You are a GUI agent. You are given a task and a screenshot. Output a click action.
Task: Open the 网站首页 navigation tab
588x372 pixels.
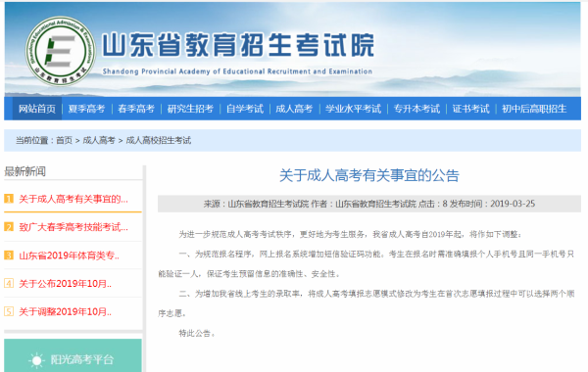[37, 109]
